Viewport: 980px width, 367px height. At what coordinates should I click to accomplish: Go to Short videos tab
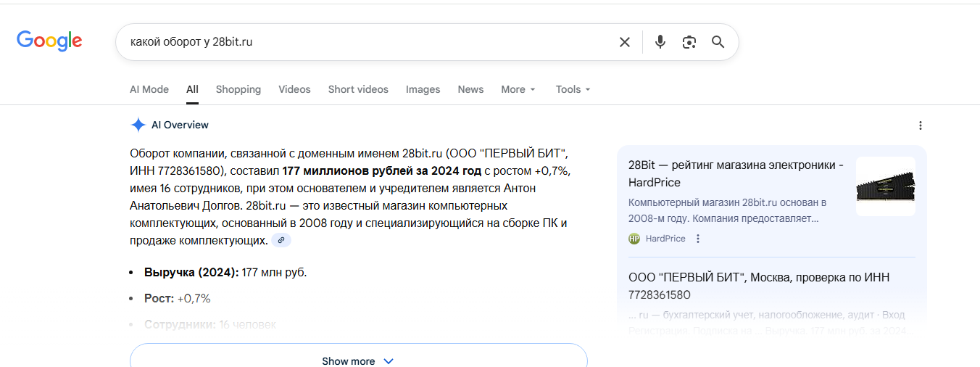tap(358, 89)
